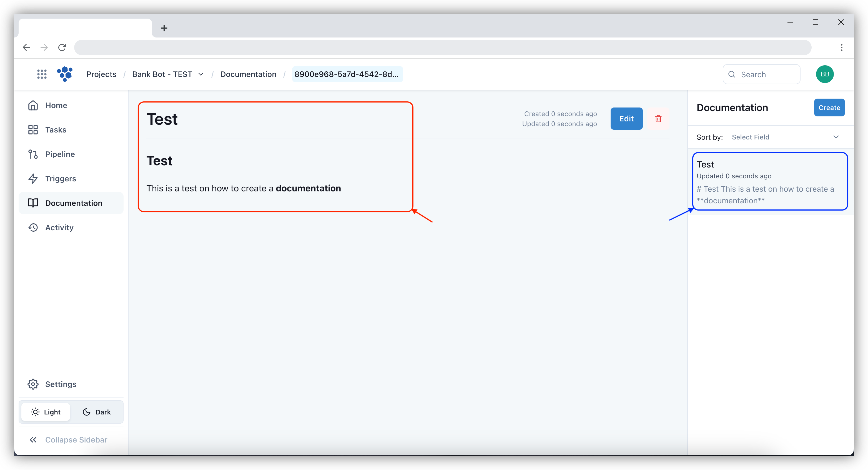View Activity via the history icon
This screenshot has width=868, height=470.
[33, 227]
